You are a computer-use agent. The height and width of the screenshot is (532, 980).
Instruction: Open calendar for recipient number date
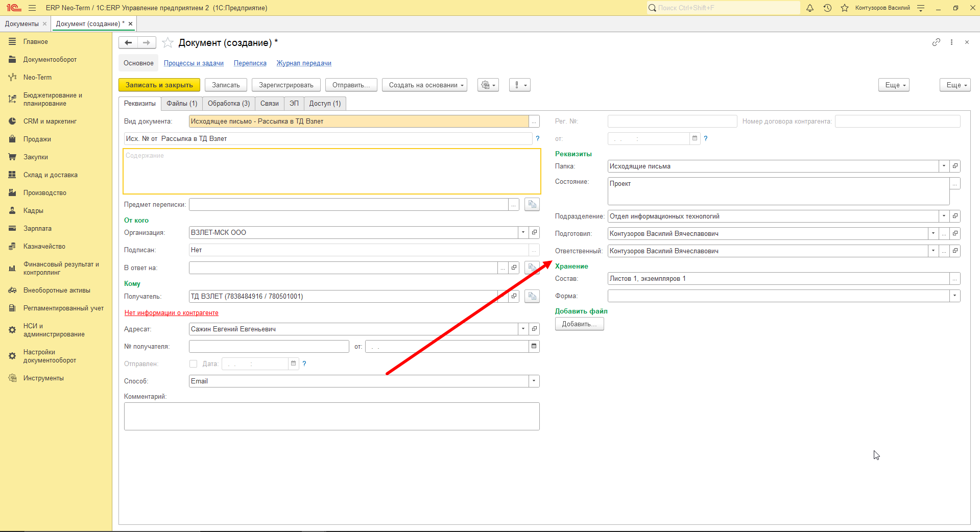(x=534, y=346)
